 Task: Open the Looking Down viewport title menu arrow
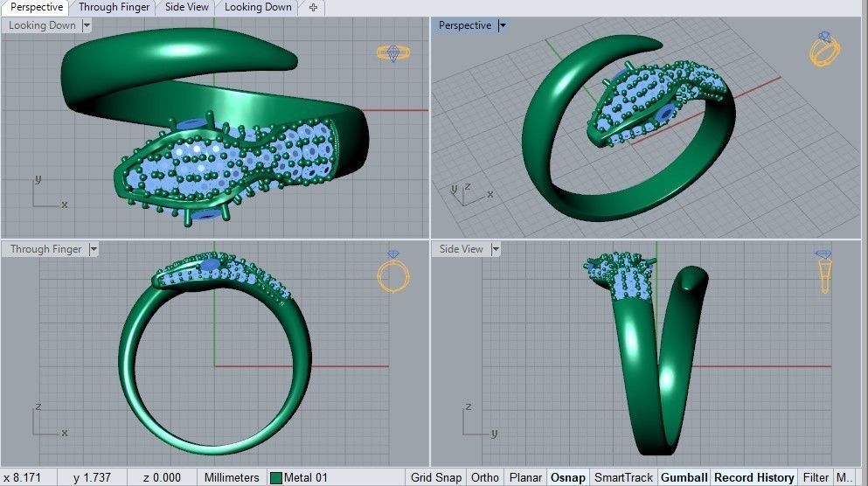[x=87, y=25]
